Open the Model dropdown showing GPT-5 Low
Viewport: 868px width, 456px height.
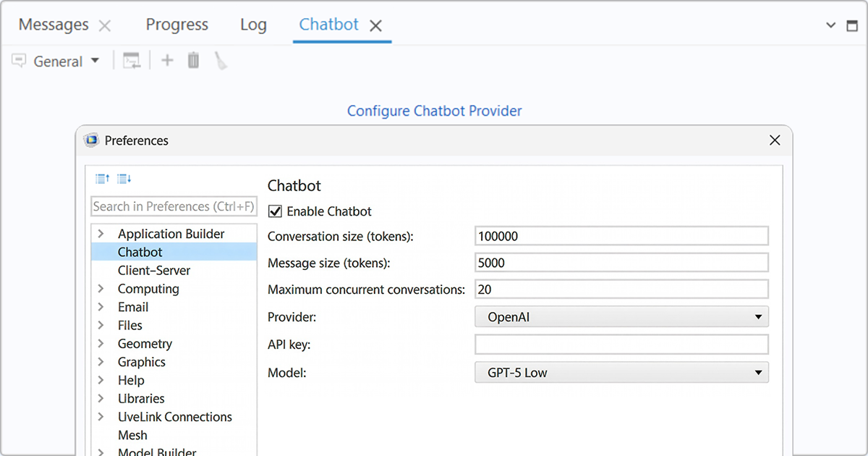click(621, 373)
